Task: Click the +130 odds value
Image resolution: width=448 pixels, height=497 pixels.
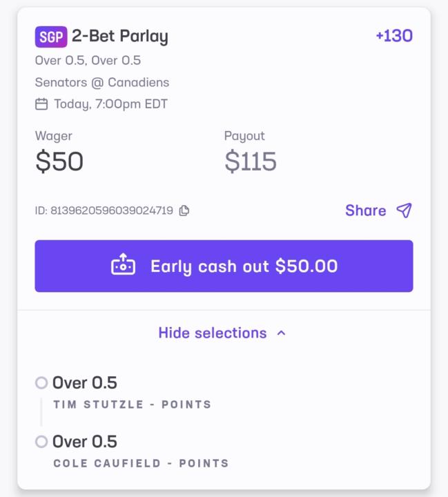Action: (394, 36)
